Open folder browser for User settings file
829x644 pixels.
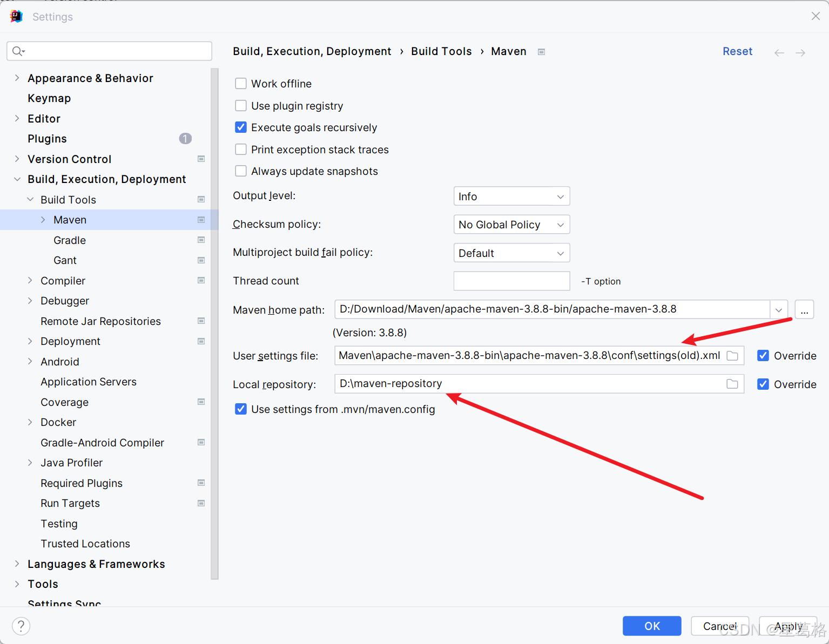(x=732, y=356)
